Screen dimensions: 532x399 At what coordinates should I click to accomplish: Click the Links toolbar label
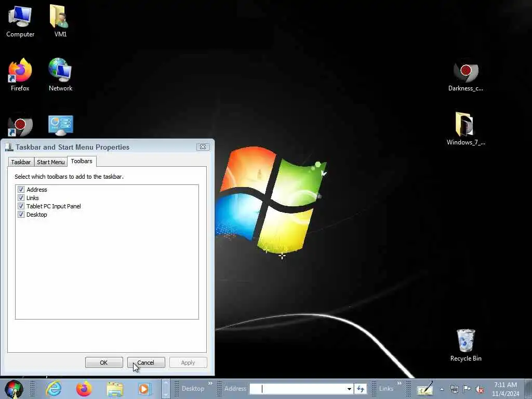[386, 389]
